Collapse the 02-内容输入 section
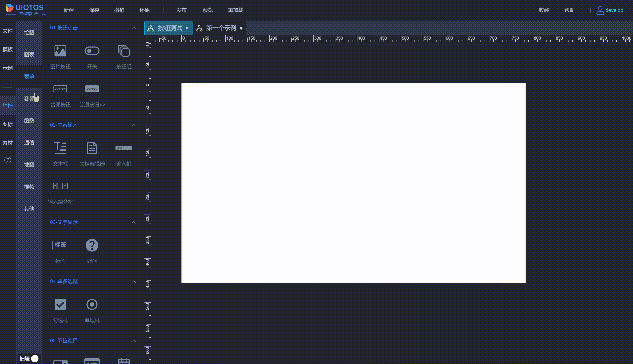The width and height of the screenshot is (633, 364). pyautogui.click(x=134, y=125)
